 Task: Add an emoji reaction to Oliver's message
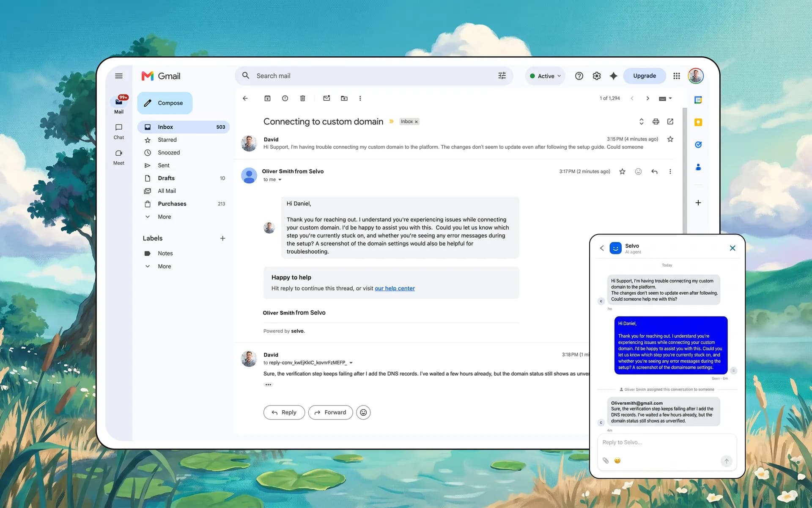638,171
